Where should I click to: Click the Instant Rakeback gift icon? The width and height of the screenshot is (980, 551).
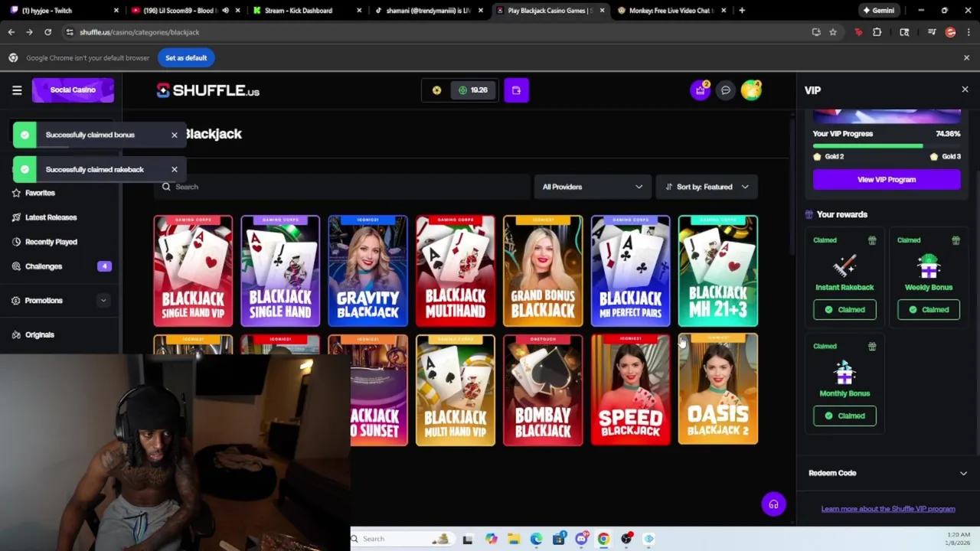871,240
